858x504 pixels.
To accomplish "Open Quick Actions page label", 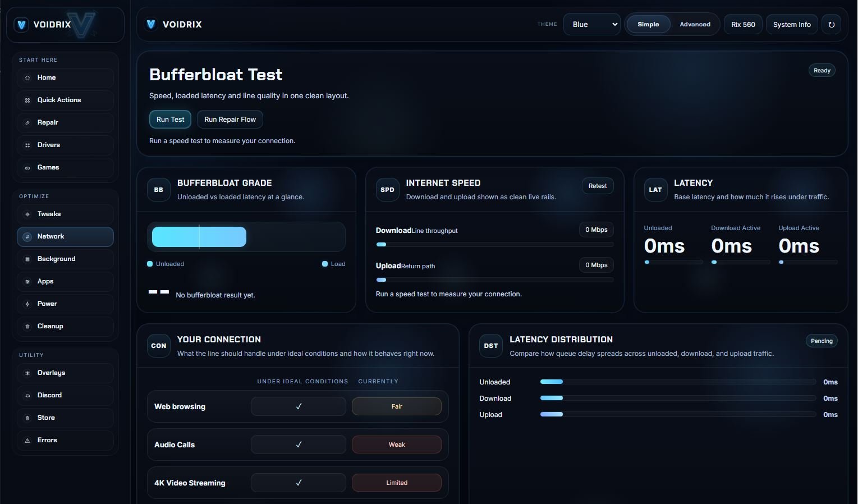I will (59, 100).
